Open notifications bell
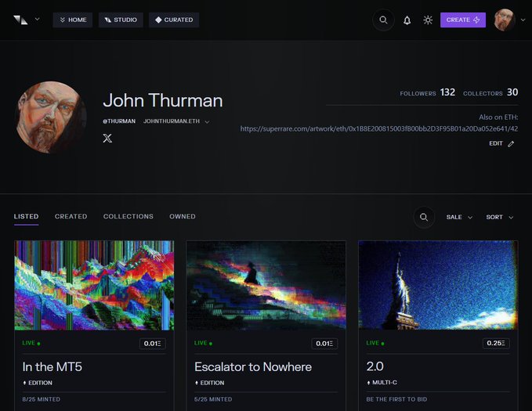The height and width of the screenshot is (411, 532). [407, 20]
